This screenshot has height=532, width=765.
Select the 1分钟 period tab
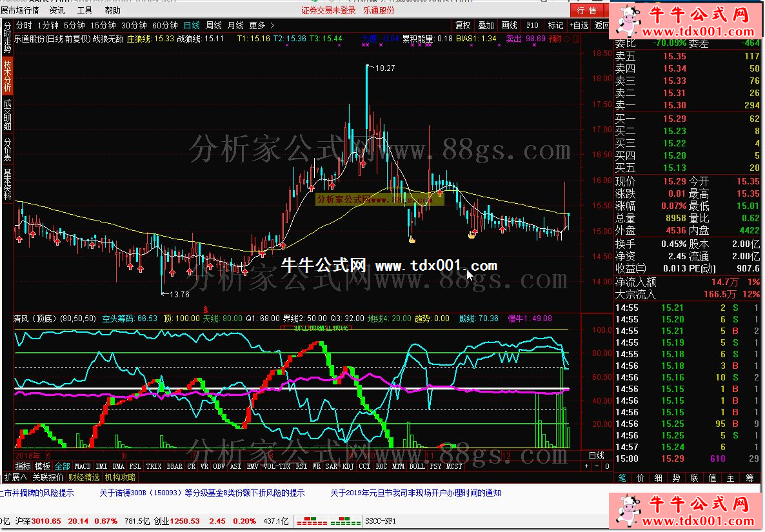pos(48,25)
